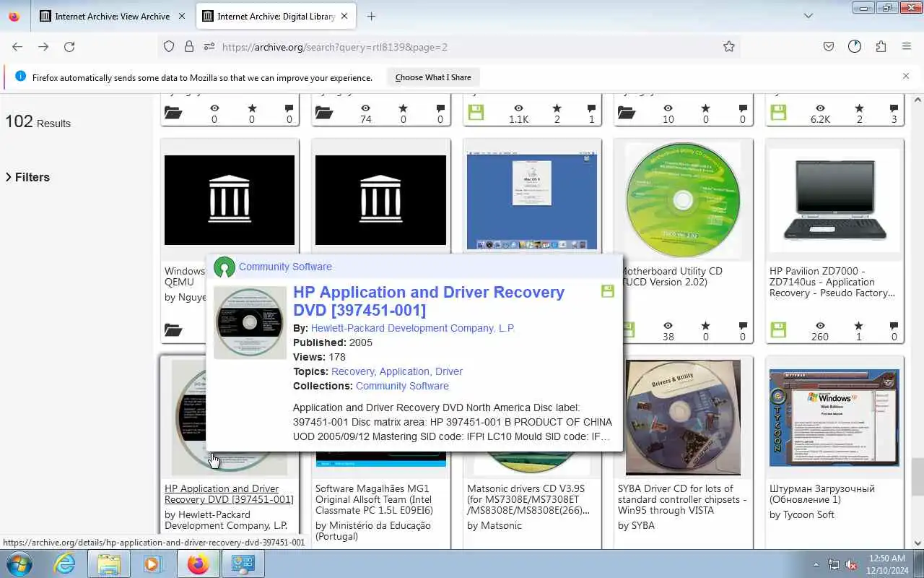924x578 pixels.
Task: Reload the current archive.org page
Action: click(x=69, y=46)
